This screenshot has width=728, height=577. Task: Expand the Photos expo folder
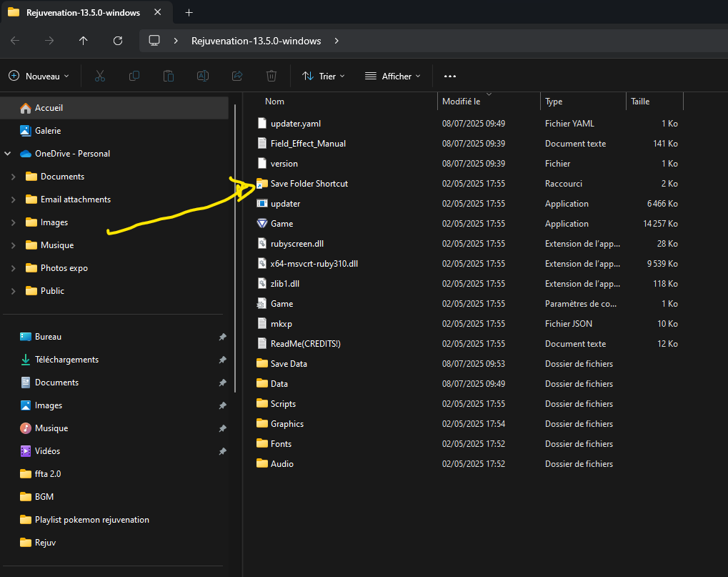click(14, 268)
